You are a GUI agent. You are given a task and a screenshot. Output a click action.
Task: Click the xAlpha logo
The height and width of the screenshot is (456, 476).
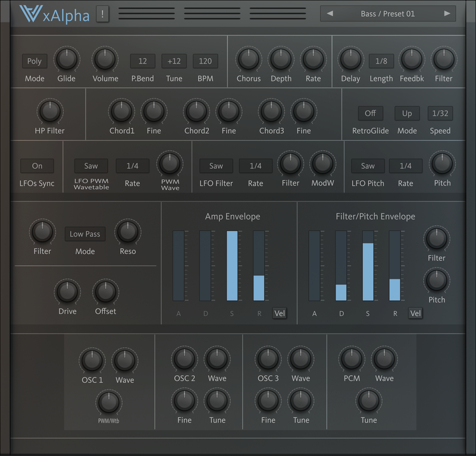54,14
